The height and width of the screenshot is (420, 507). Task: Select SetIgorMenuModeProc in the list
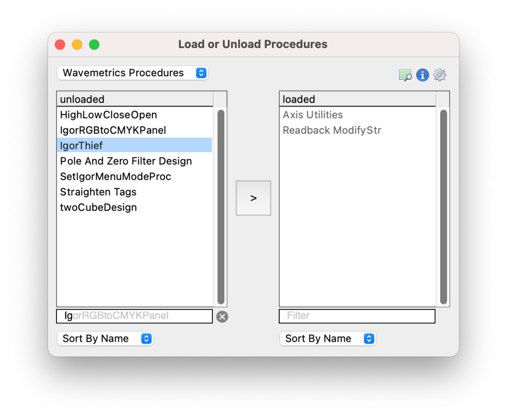click(x=135, y=176)
